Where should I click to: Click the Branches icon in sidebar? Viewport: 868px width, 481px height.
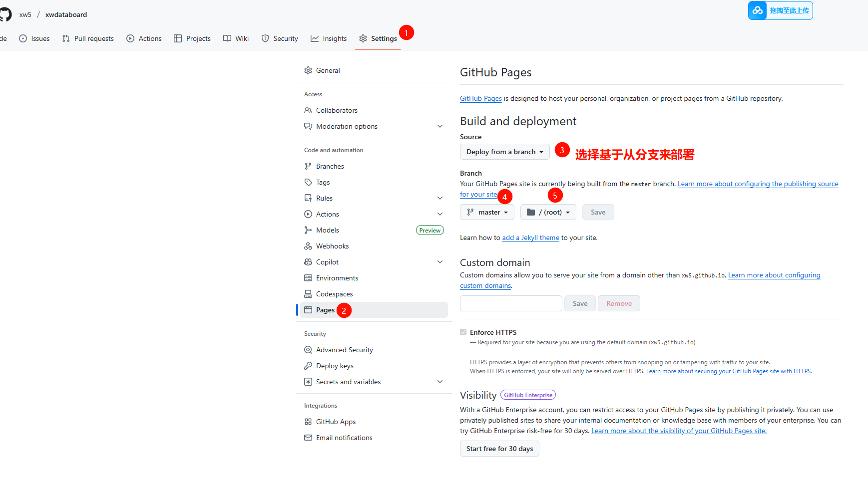[308, 166]
